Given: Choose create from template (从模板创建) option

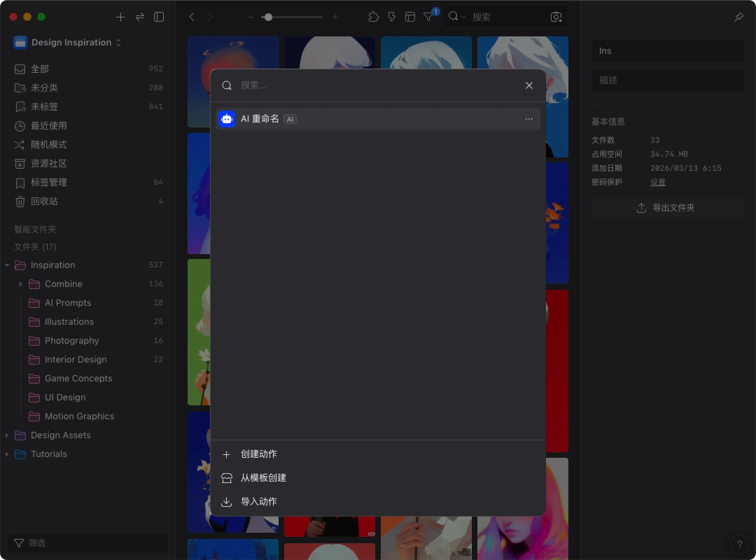Looking at the screenshot, I should (263, 478).
